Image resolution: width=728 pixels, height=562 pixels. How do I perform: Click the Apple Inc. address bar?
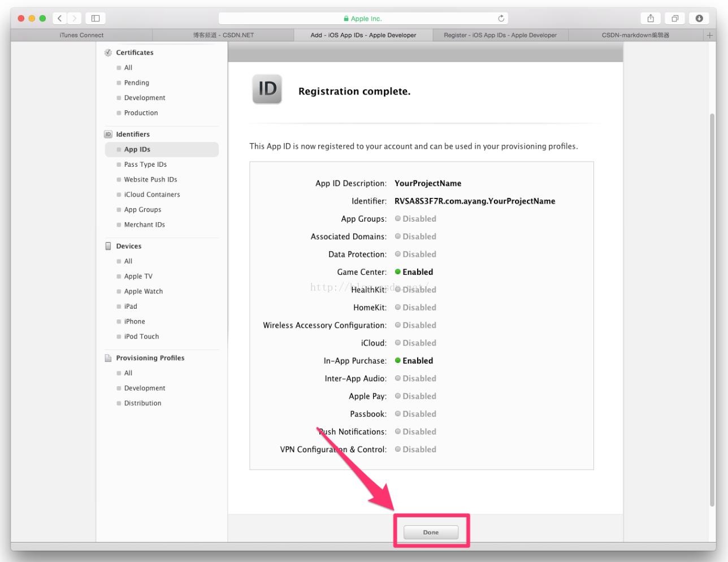(x=363, y=18)
